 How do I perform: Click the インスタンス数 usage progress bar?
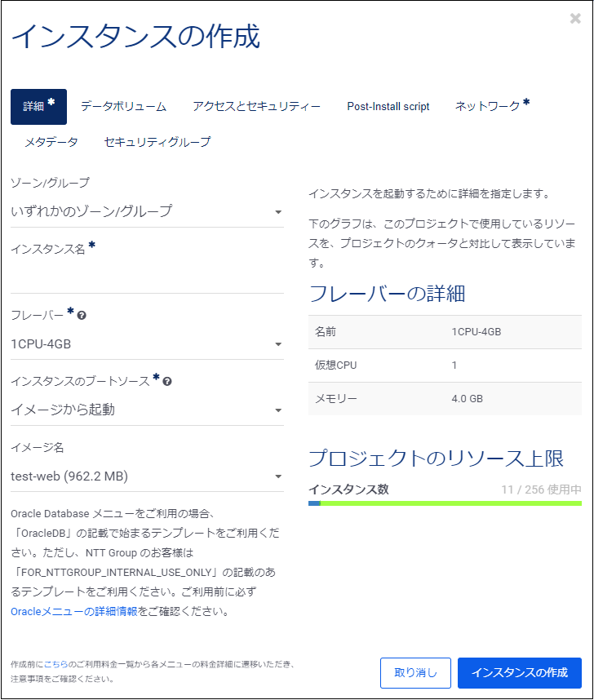445,503
